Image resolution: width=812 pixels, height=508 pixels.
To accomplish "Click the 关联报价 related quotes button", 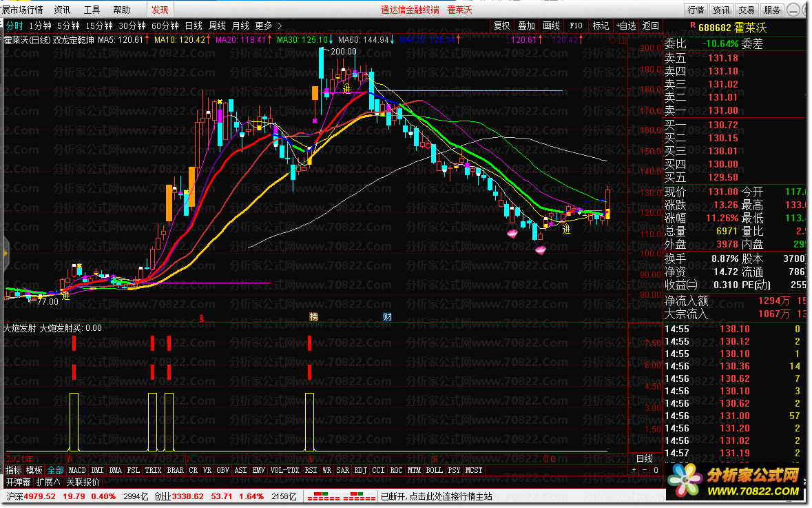I will pyautogui.click(x=83, y=482).
